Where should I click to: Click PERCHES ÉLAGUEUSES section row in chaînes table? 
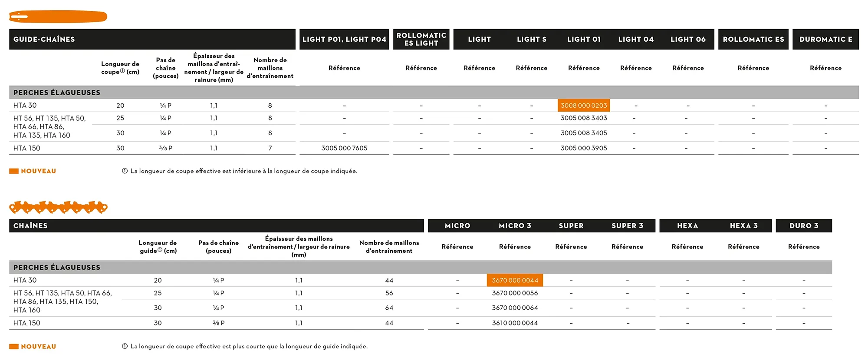point(421,268)
